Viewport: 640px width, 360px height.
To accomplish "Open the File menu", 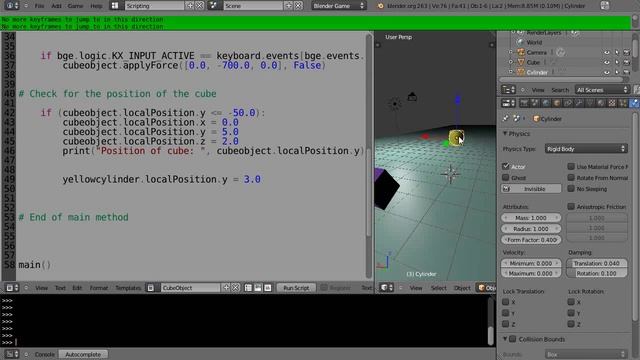I will (39, 6).
